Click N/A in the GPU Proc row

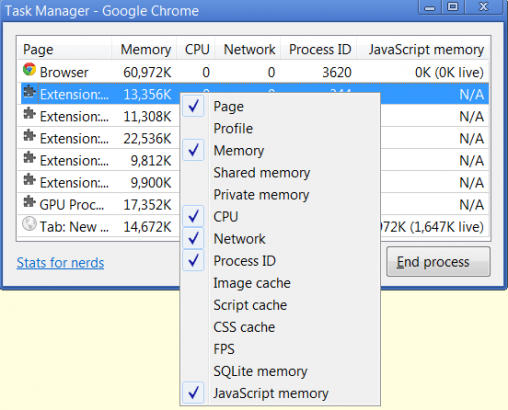(x=471, y=205)
